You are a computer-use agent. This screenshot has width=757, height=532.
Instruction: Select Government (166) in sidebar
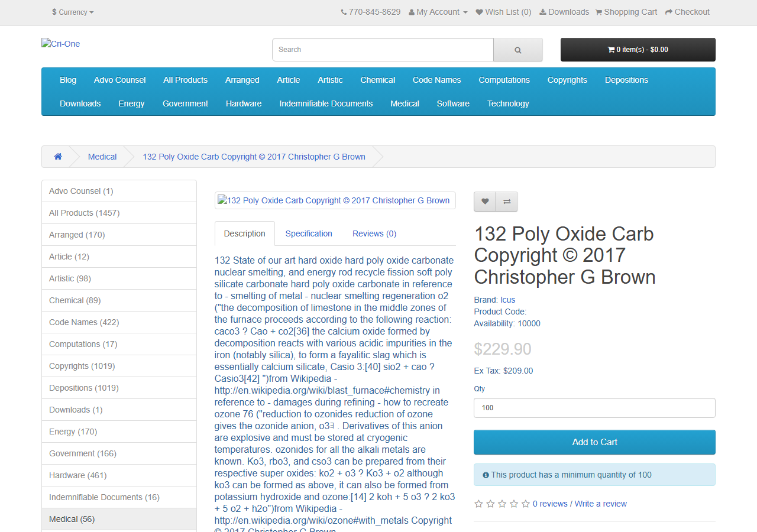click(119, 453)
